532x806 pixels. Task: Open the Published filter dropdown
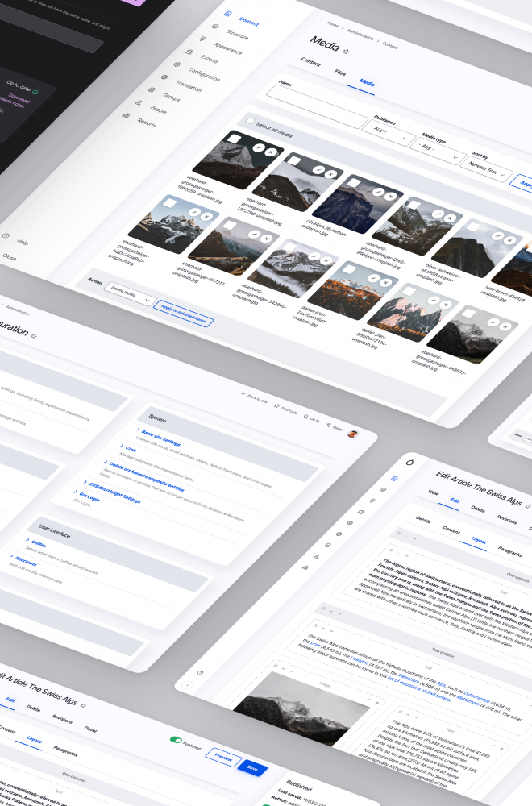(389, 134)
